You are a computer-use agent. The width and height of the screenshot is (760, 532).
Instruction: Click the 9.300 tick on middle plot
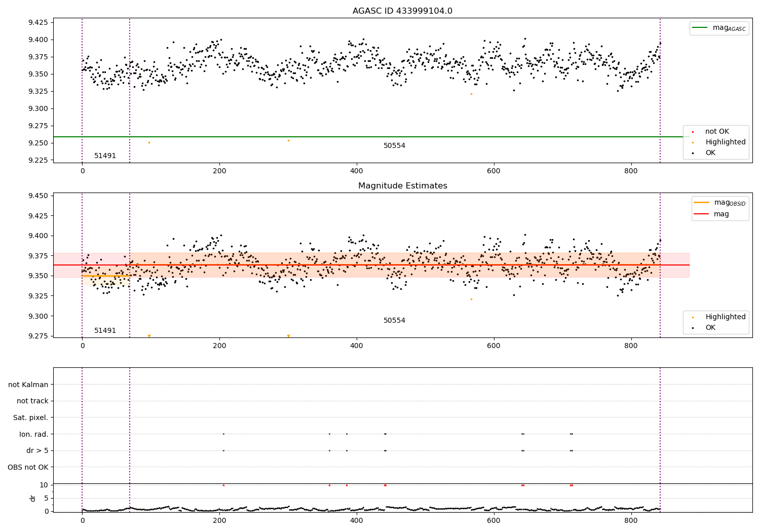(38, 316)
